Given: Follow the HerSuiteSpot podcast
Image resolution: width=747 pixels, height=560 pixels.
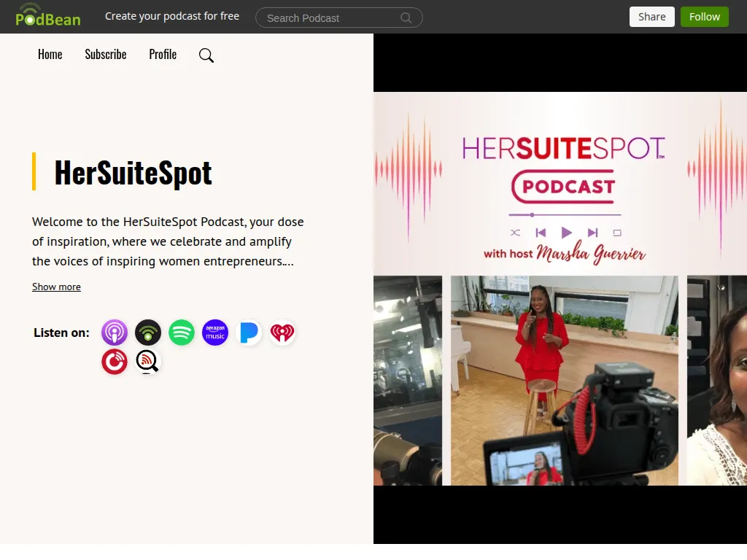Looking at the screenshot, I should (x=704, y=17).
